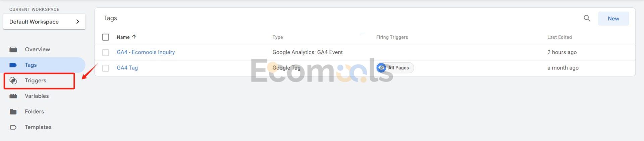644x141 pixels.
Task: Expand the Default Workspace selector chevron
Action: 78,21
